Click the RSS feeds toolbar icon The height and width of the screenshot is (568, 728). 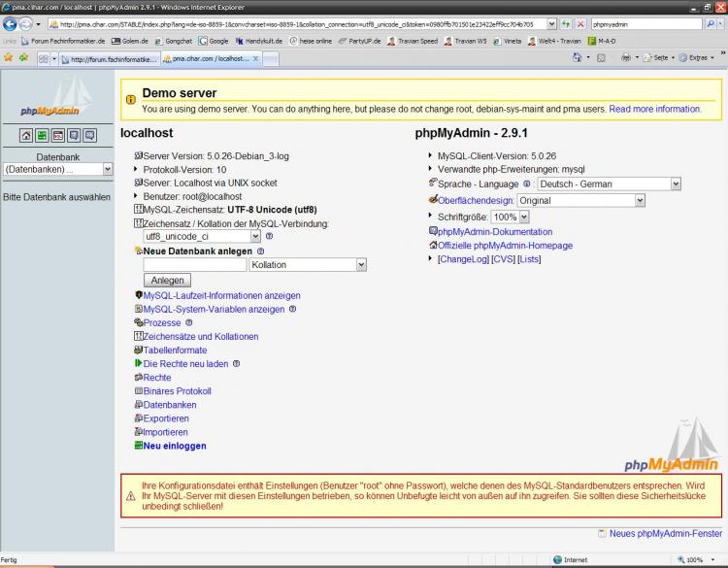point(601,58)
